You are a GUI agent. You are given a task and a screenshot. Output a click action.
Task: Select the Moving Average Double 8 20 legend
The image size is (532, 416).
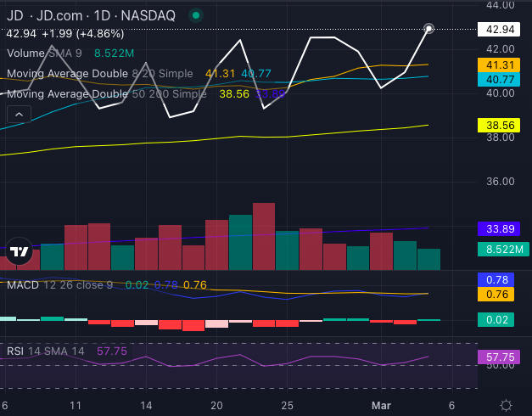tap(100, 74)
